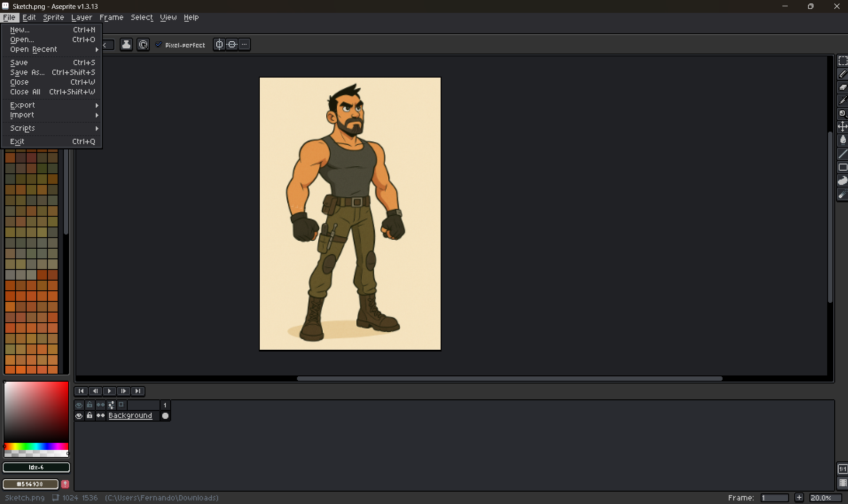
Task: Select the Paint Bucket tool
Action: click(842, 141)
